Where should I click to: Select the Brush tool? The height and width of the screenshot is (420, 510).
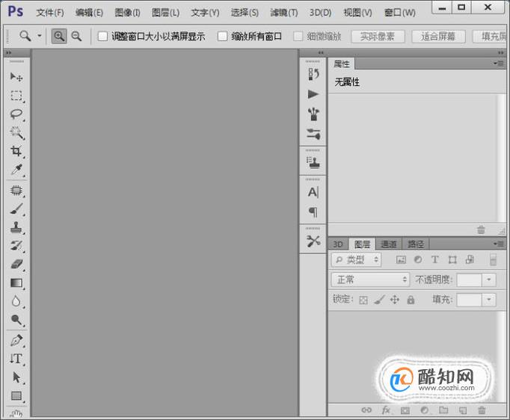click(16, 209)
